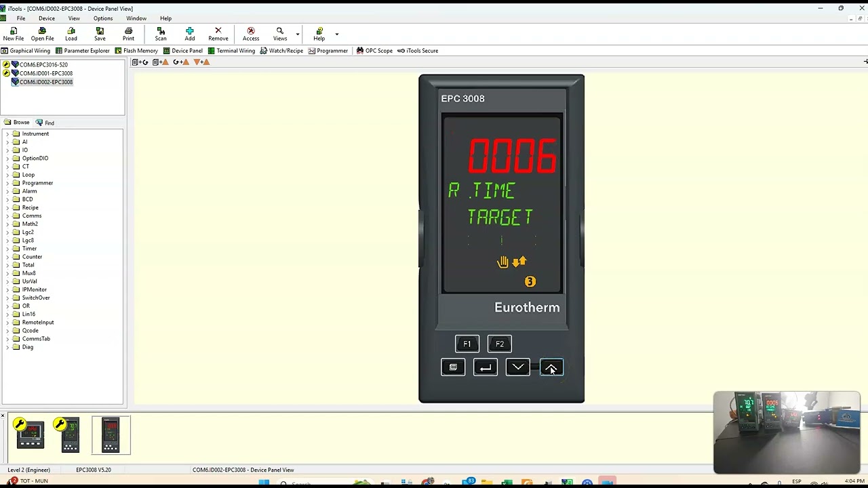Switch to the Find tab

pyautogui.click(x=45, y=123)
